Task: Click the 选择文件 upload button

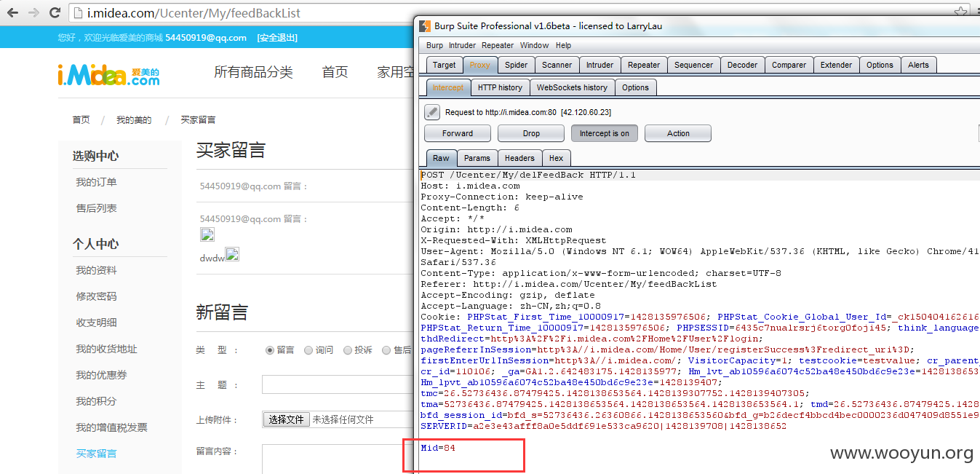Action: coord(286,419)
